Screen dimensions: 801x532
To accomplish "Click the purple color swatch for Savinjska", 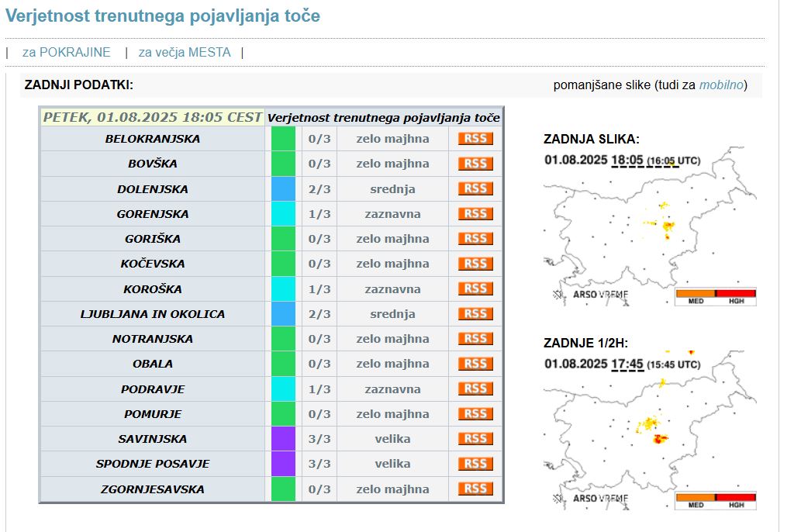I will coord(283,439).
